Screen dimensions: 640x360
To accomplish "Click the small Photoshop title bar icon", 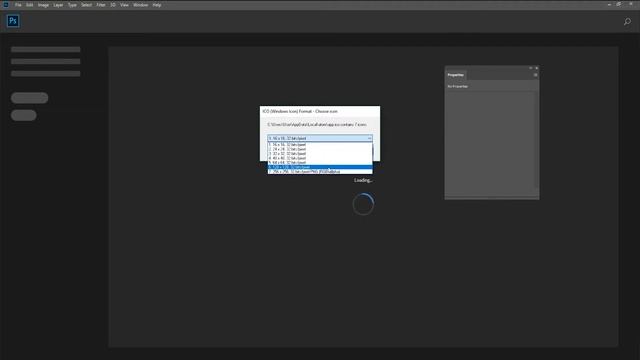I will click(6, 5).
